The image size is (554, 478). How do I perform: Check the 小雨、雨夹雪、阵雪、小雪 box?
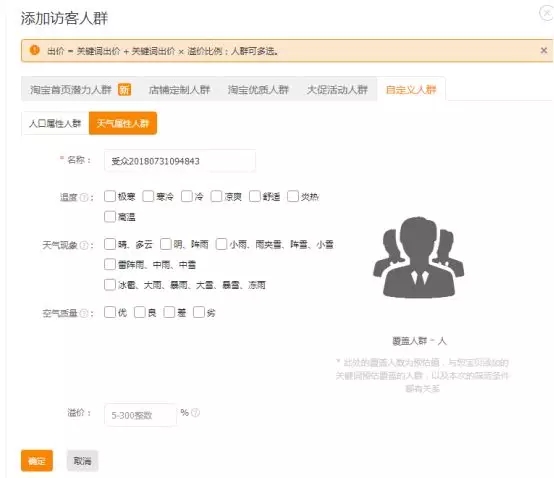(x=221, y=244)
